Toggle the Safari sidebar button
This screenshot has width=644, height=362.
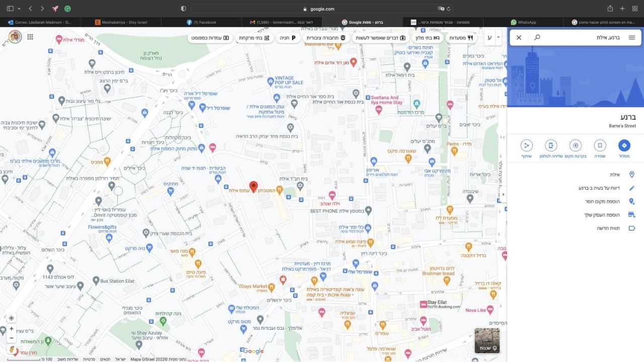tap(11, 9)
